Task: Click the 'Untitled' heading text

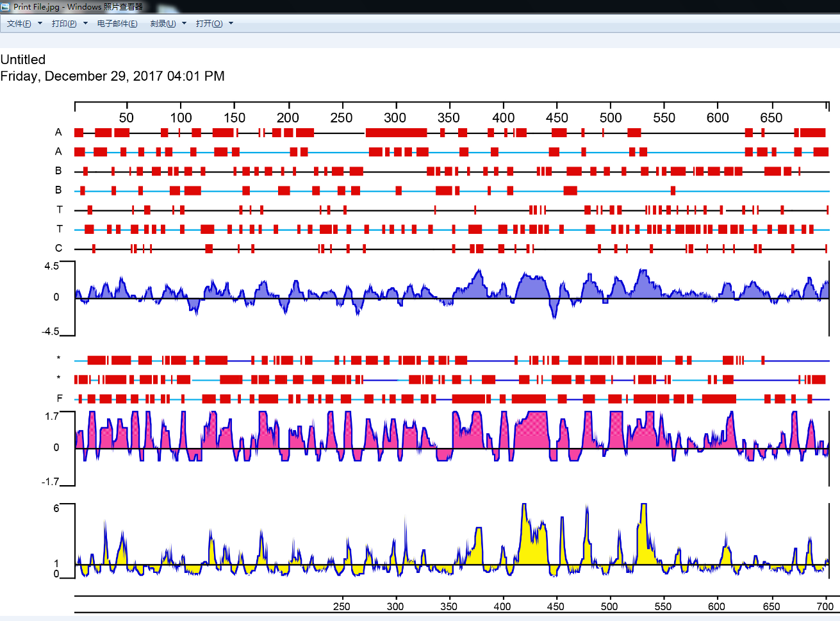Action: (x=23, y=60)
